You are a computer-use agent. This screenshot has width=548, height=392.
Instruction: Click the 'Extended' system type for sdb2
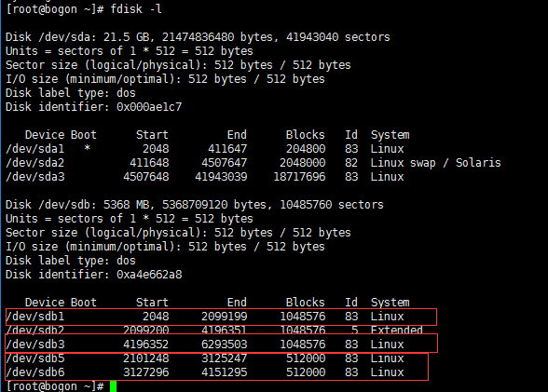(x=397, y=330)
